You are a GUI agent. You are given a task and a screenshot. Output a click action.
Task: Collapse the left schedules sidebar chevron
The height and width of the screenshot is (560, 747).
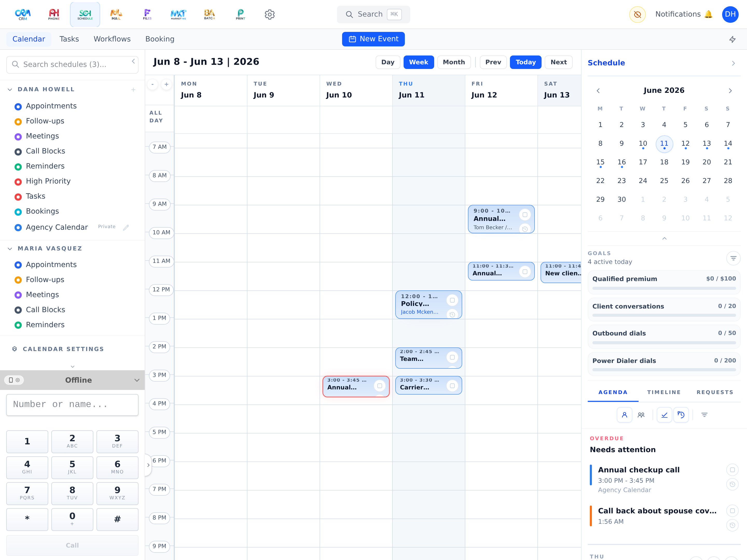pos(133,61)
